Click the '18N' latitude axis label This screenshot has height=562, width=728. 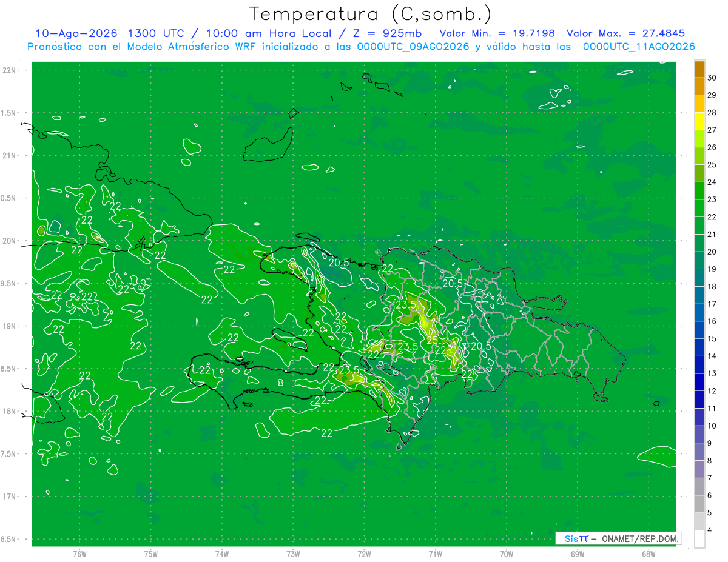(9, 411)
